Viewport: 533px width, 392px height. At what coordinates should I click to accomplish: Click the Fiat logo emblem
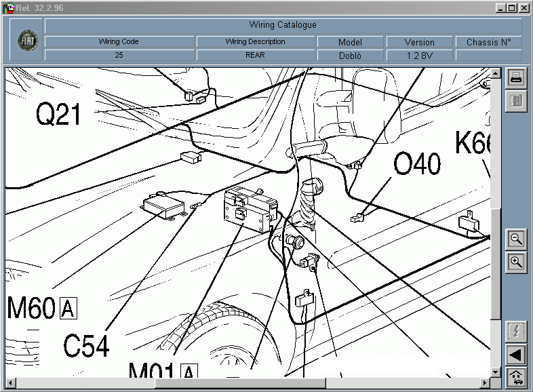(28, 41)
